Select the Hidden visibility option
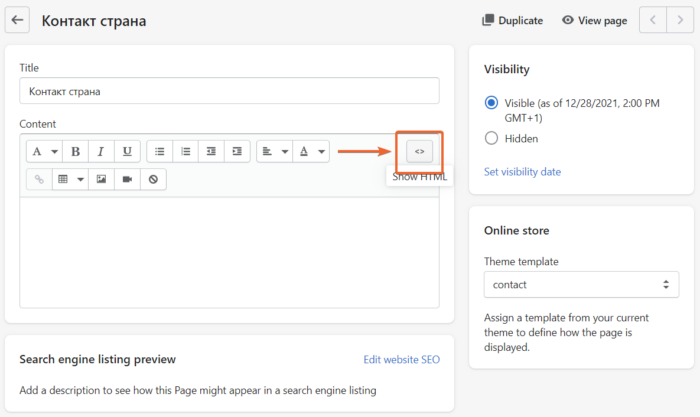Screen dimensions: 700x417 pyautogui.click(x=491, y=138)
